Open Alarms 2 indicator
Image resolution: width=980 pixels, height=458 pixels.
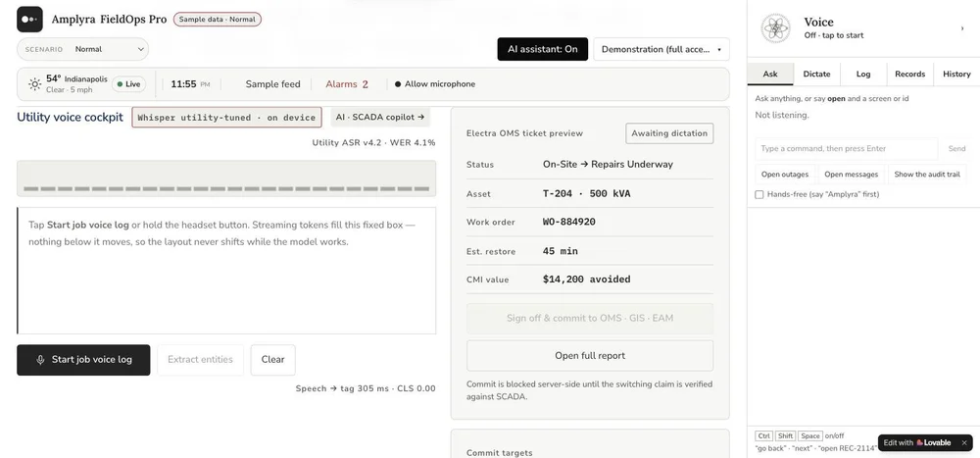(x=347, y=83)
